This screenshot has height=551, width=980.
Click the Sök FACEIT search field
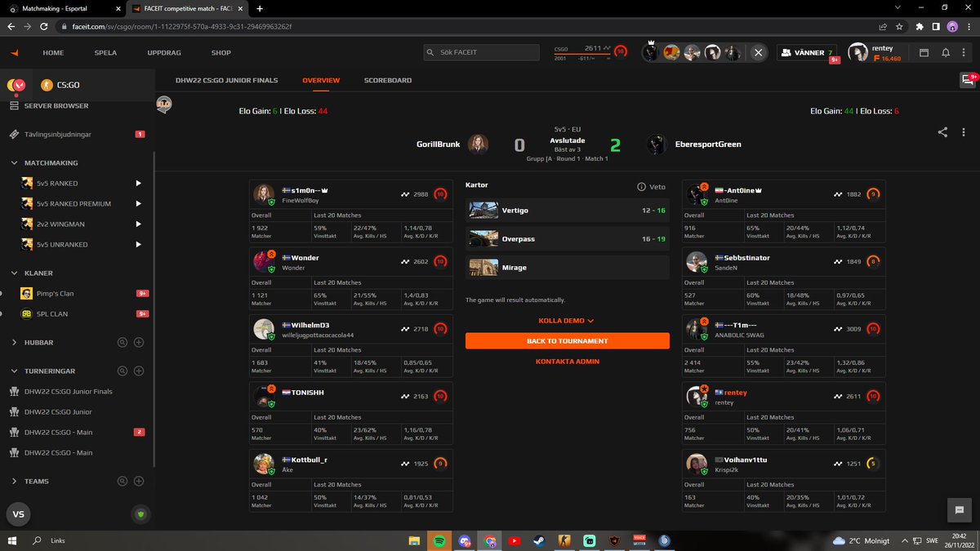click(x=482, y=52)
